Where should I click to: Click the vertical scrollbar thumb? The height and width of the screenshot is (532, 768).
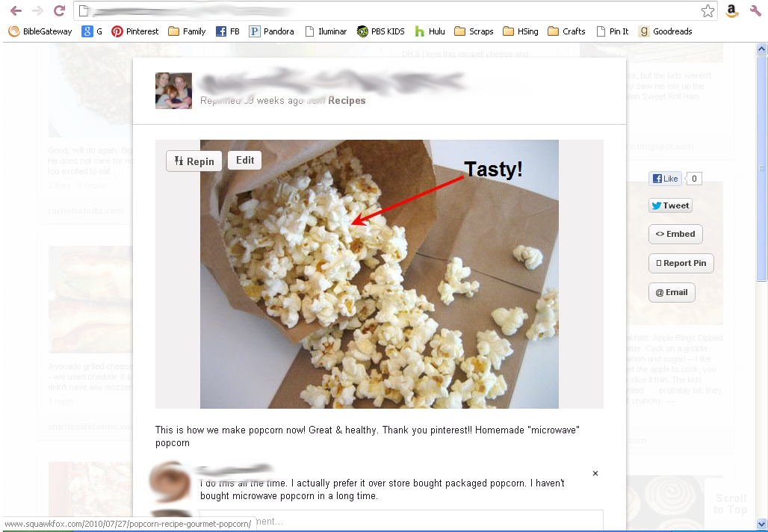[761, 167]
